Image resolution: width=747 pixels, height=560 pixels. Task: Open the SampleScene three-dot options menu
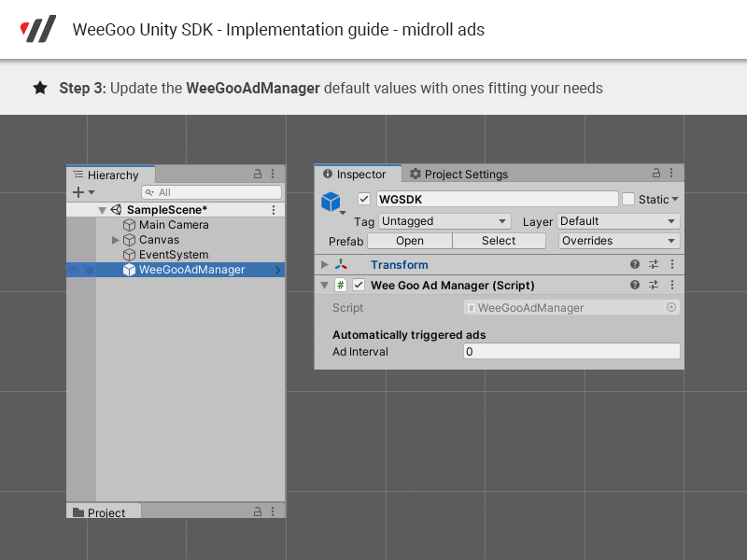point(273,210)
